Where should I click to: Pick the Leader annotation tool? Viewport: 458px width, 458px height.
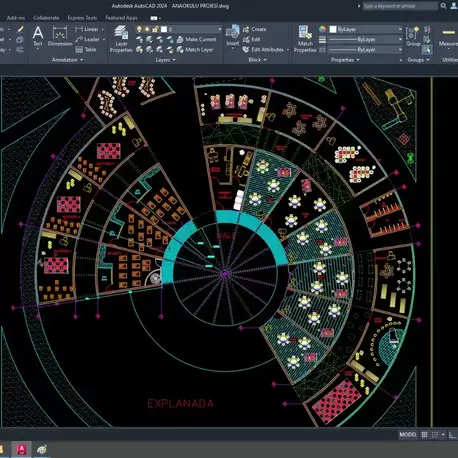click(88, 39)
